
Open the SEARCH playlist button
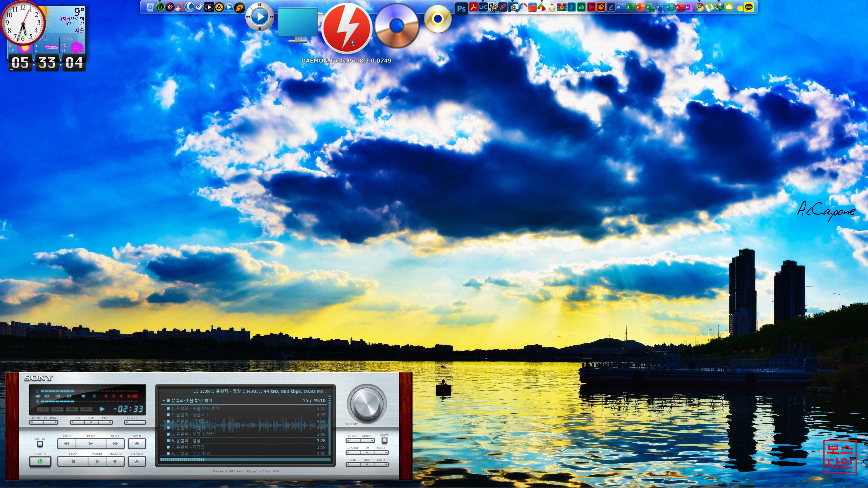(x=353, y=452)
